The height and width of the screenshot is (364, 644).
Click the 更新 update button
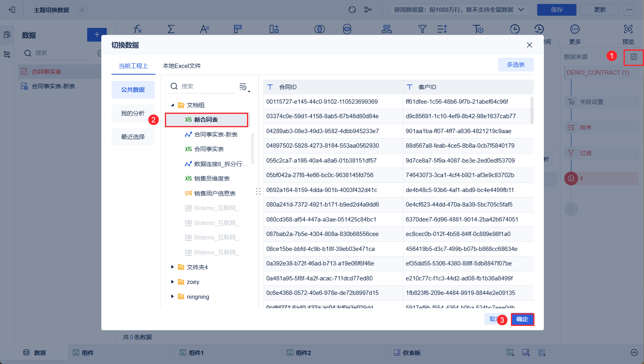pos(600,10)
